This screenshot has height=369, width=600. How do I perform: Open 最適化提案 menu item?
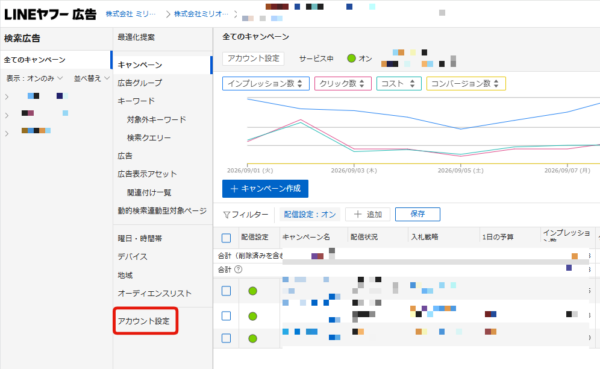(136, 37)
